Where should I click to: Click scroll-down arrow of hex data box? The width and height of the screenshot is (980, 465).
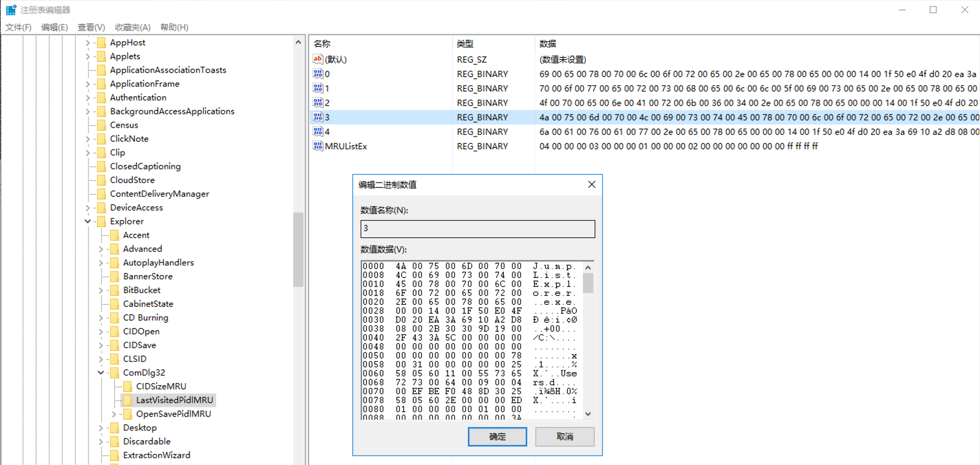588,414
